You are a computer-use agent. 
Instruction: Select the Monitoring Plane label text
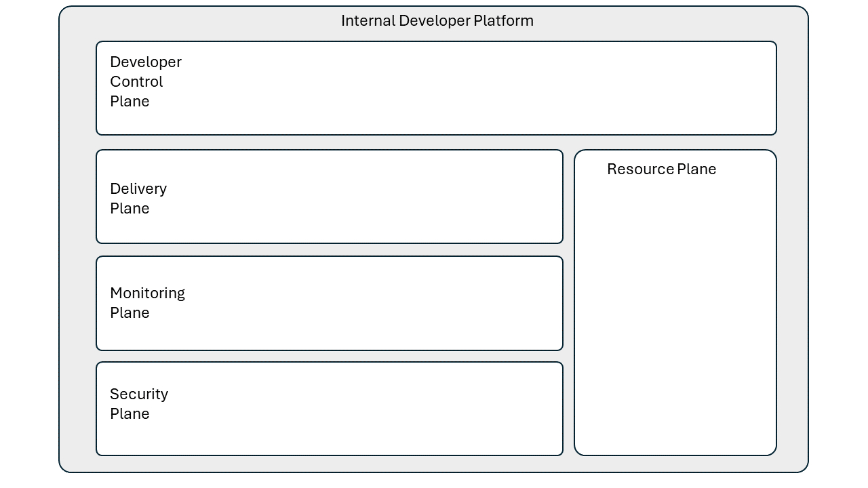[x=147, y=302]
